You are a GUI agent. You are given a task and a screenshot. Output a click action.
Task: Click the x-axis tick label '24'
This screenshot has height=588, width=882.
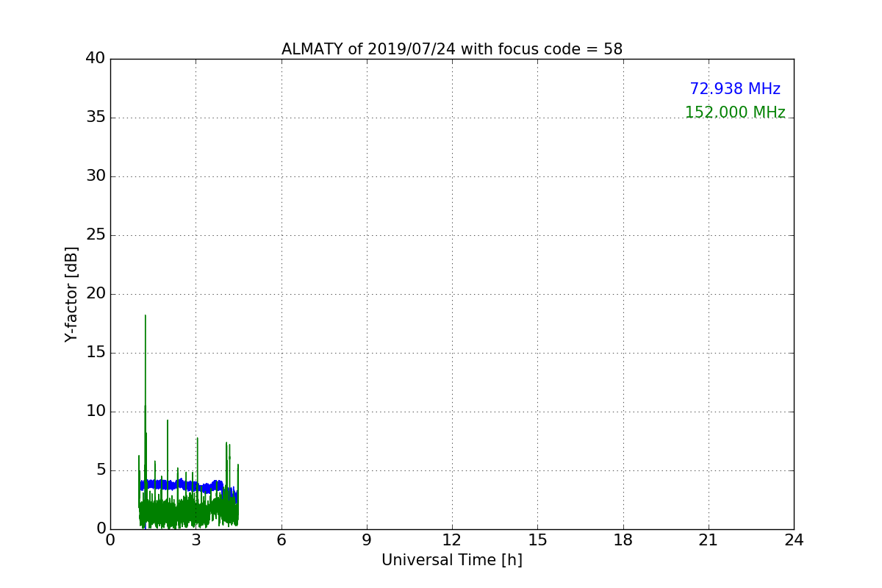(794, 540)
